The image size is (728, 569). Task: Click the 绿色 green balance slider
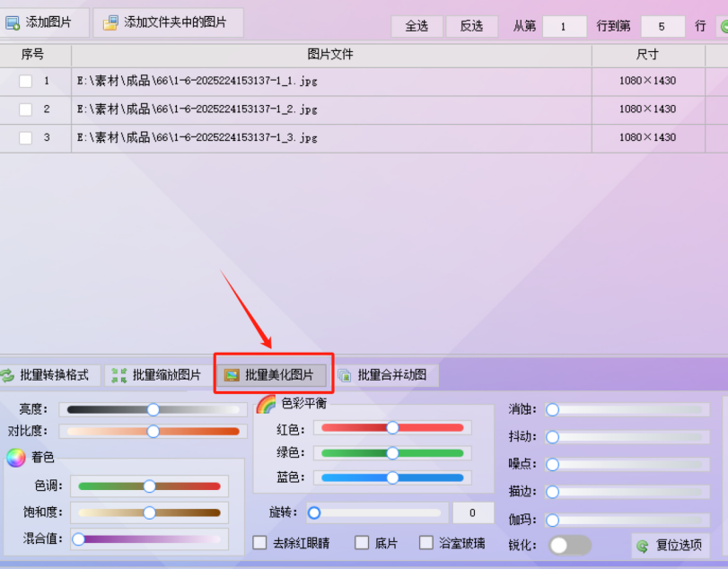tap(392, 453)
